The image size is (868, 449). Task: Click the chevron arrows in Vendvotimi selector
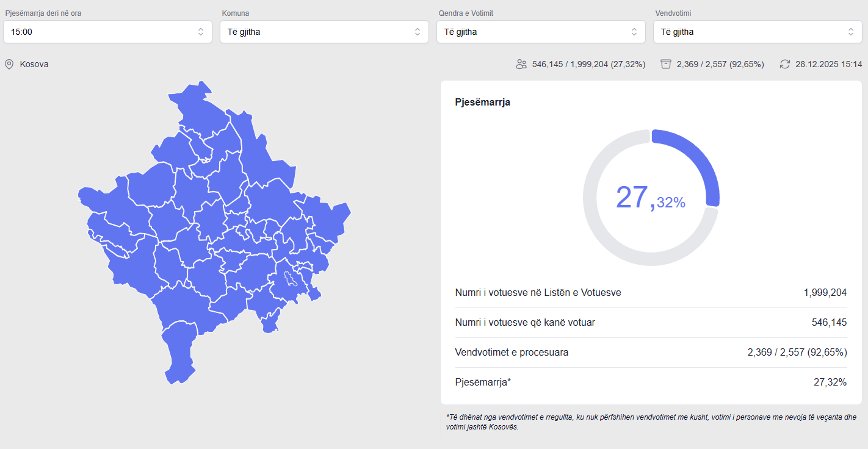point(850,32)
